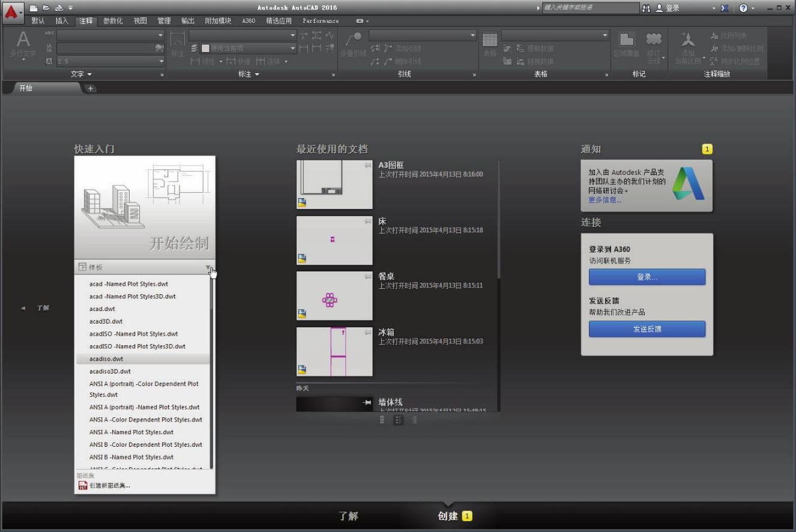Click the keyword search input field

coord(590,8)
